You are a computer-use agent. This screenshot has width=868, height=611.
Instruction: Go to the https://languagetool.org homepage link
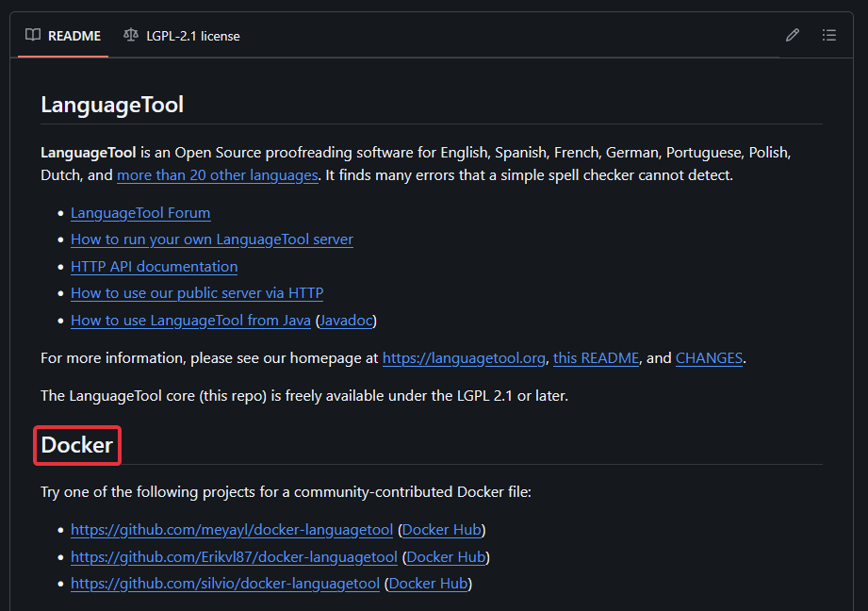464,358
